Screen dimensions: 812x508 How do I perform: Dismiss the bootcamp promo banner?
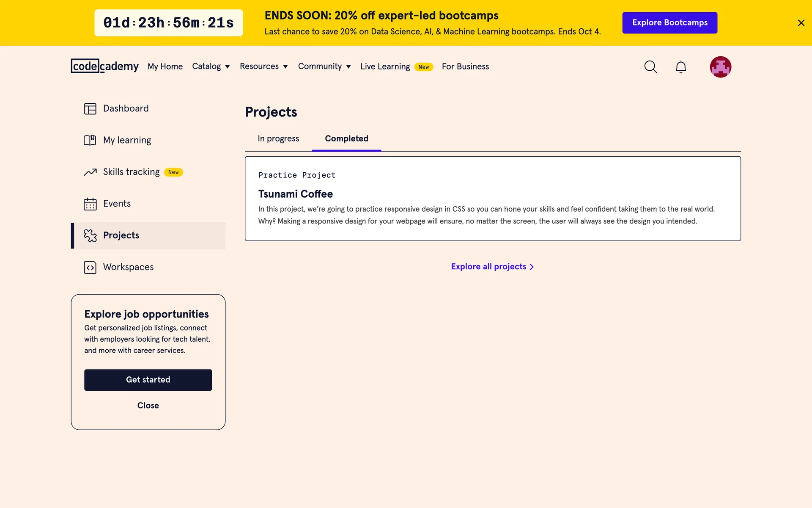(x=801, y=23)
